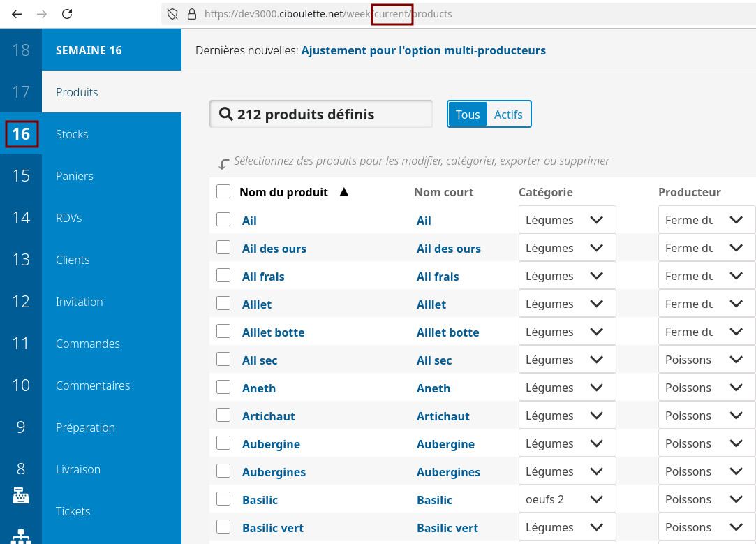The height and width of the screenshot is (544, 756).
Task: Switch filter to Actifs products
Action: click(x=508, y=115)
